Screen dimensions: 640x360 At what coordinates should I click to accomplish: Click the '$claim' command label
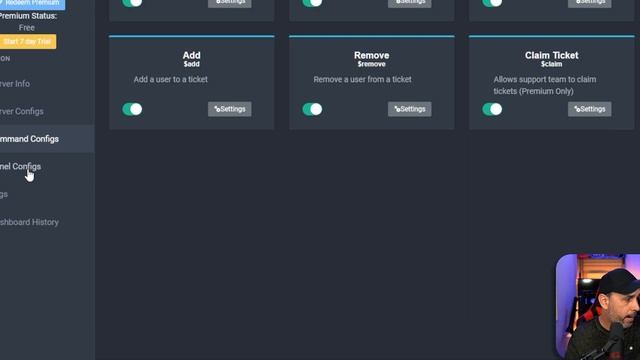[x=551, y=64]
